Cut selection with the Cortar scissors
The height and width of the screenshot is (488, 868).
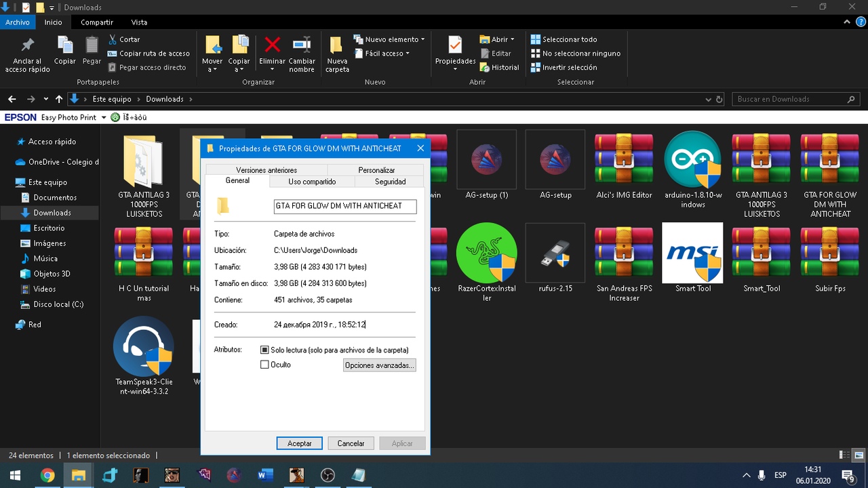point(124,39)
